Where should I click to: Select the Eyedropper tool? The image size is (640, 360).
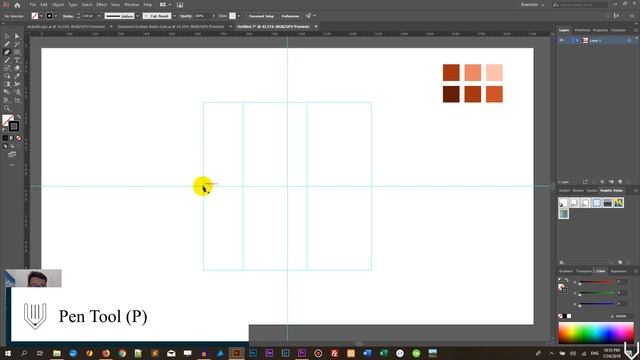pyautogui.click(x=17, y=76)
